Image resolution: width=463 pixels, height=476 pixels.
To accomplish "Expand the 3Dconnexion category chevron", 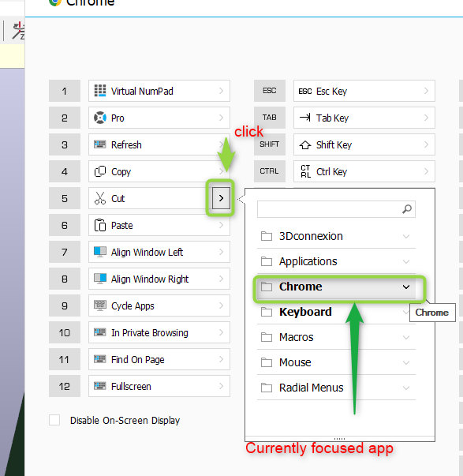I will coord(406,236).
